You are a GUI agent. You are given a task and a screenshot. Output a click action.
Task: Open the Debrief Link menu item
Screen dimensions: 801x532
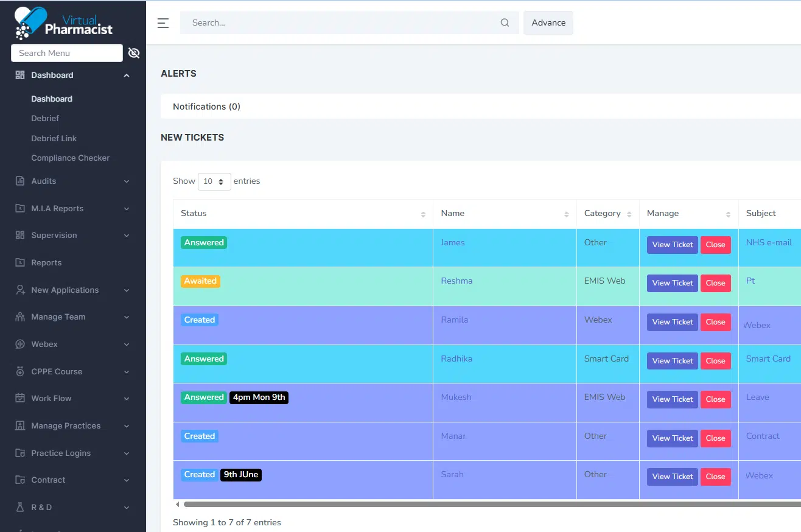pos(54,139)
